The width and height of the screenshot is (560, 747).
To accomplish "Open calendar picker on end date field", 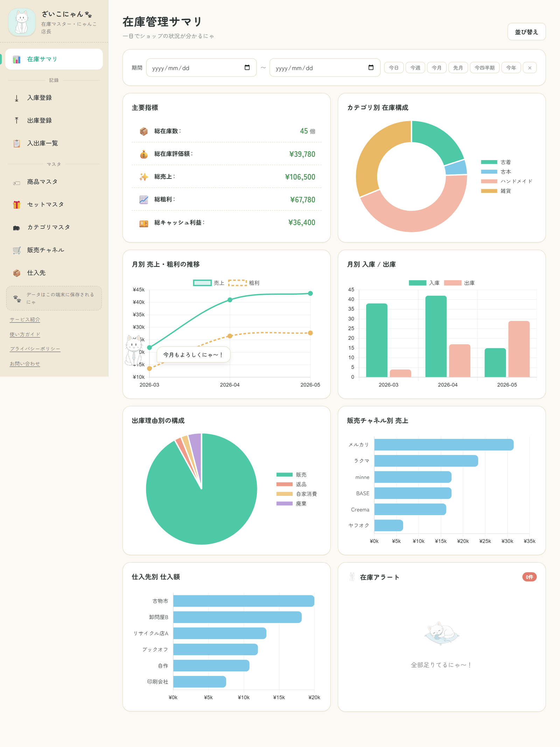I will (371, 68).
